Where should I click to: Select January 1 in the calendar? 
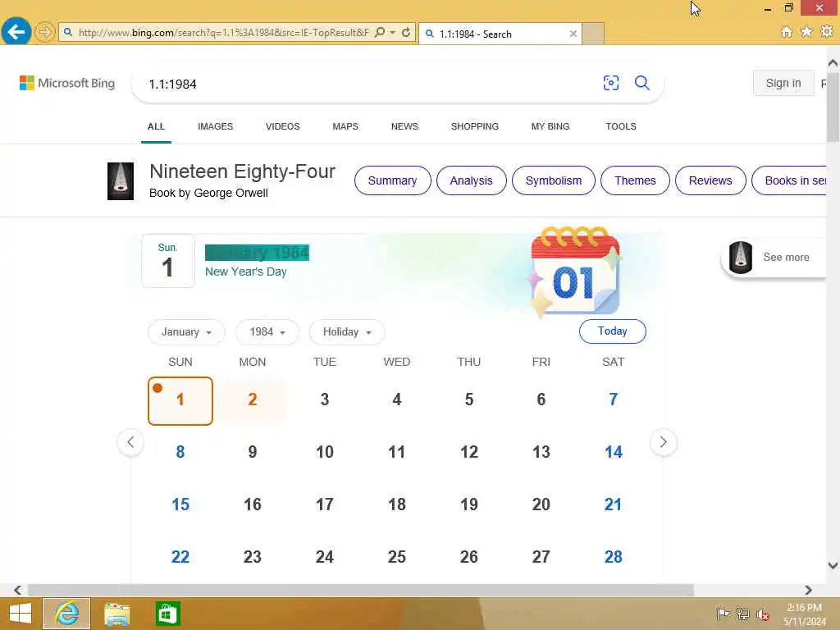pyautogui.click(x=180, y=400)
